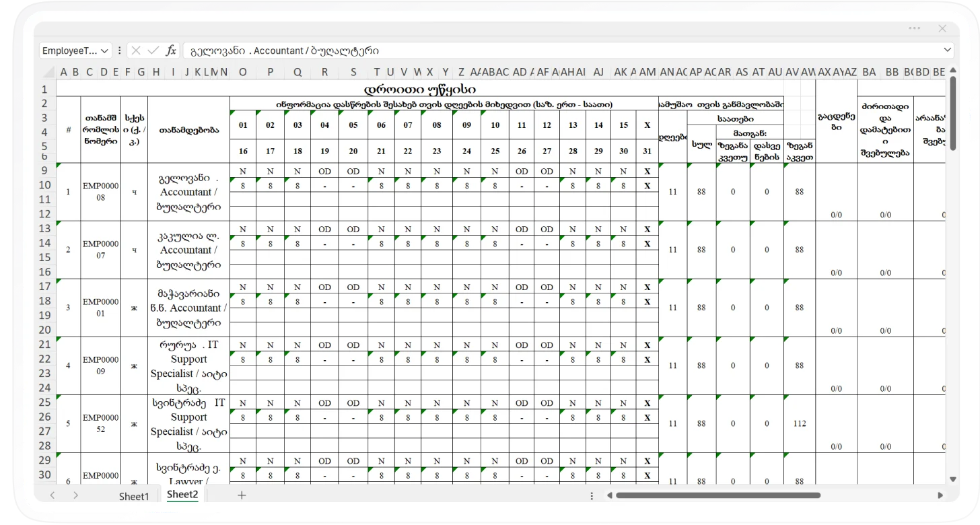Image resolution: width=980 pixels, height=525 pixels.
Task: Select the Sheet2 tab
Action: tap(182, 495)
